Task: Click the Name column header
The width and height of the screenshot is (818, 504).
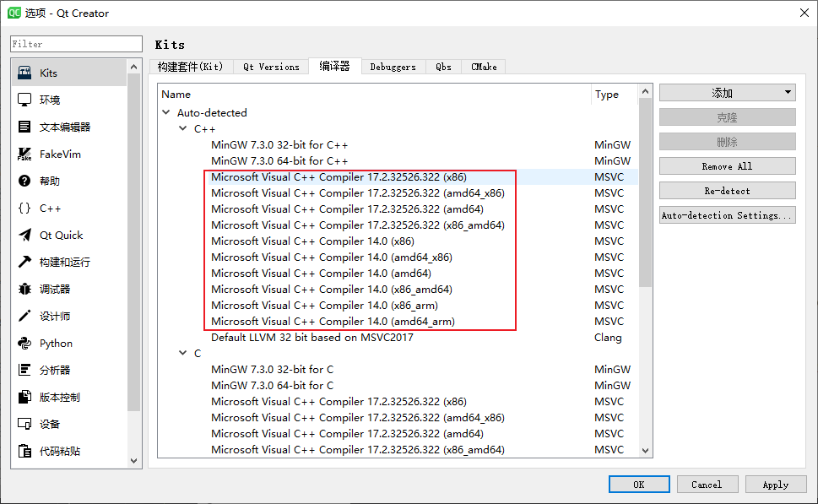Action: click(374, 95)
